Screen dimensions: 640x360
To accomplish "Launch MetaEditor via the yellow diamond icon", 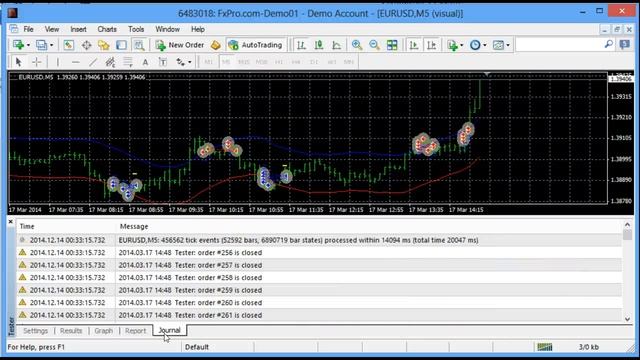I will point(216,45).
